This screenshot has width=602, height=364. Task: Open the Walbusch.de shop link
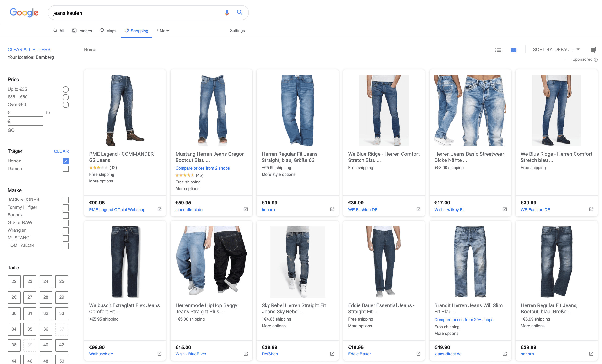101,354
